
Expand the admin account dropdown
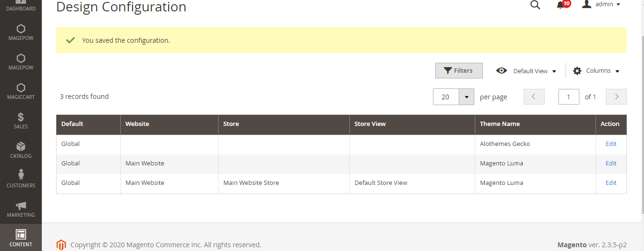602,4
